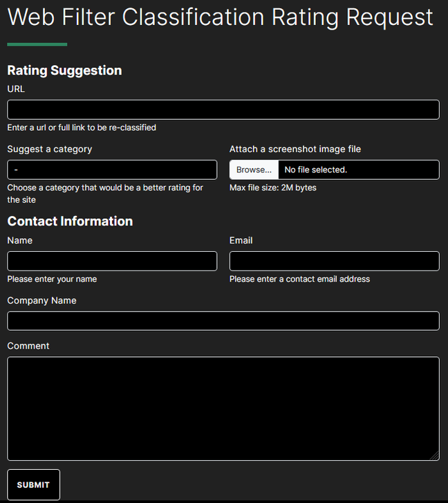Click the 'URL' field label
The height and width of the screenshot is (503, 448).
pos(16,89)
